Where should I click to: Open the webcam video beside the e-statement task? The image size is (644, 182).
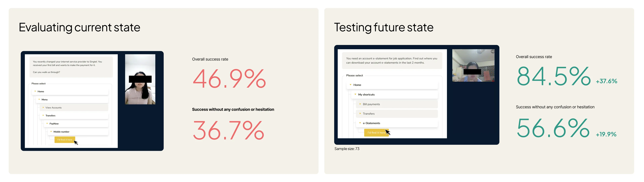473,65
